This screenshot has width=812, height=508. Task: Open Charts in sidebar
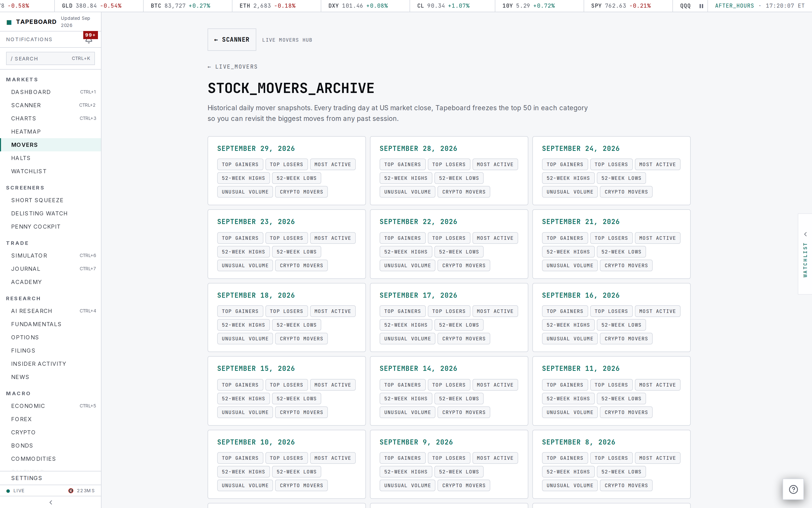click(51, 118)
